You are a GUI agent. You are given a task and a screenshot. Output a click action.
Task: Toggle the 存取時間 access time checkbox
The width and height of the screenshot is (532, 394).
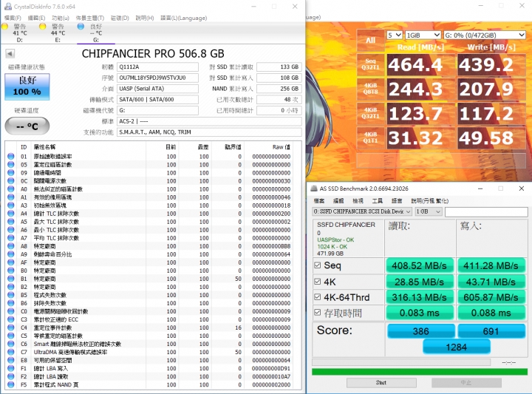coord(318,313)
